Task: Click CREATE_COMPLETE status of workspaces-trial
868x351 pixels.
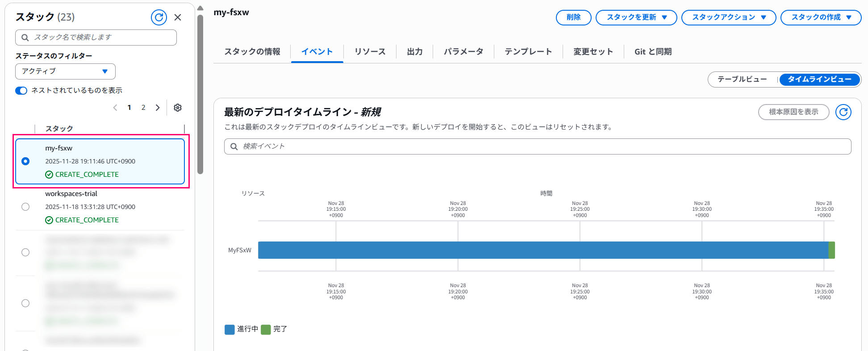Action: 82,220
